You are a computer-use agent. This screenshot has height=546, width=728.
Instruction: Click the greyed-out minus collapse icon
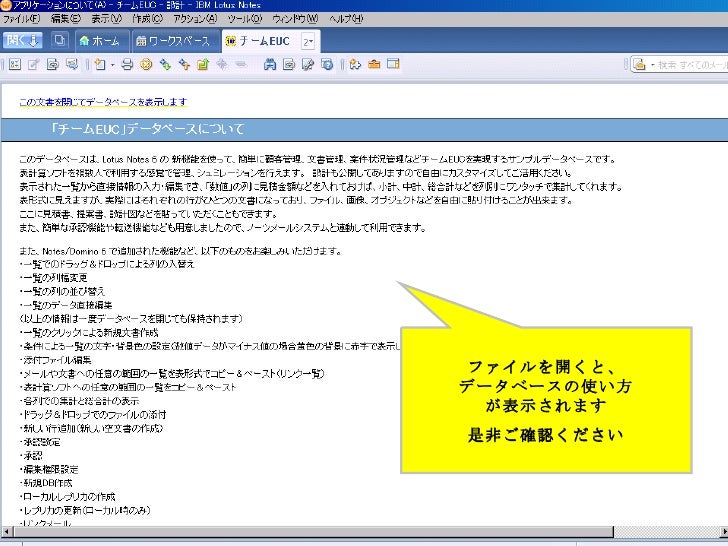[x=240, y=65]
